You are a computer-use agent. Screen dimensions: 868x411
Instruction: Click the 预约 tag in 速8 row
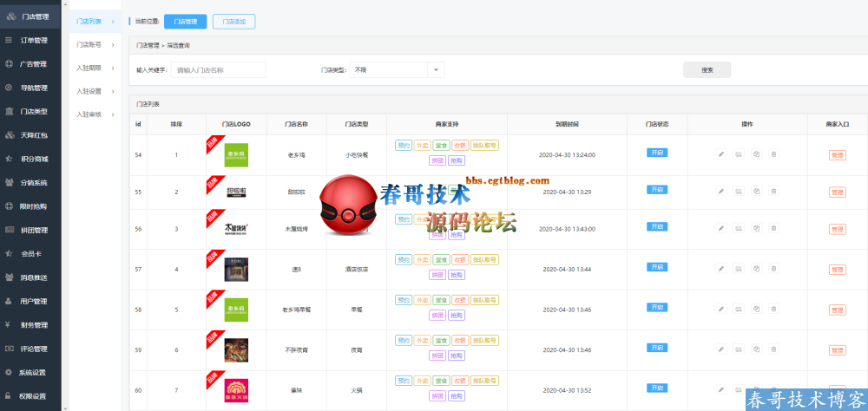404,259
